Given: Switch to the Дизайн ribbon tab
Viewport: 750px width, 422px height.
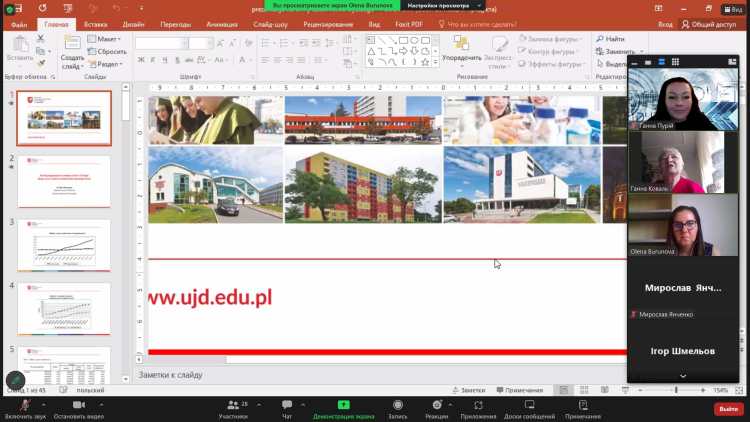Looking at the screenshot, I should (133, 23).
